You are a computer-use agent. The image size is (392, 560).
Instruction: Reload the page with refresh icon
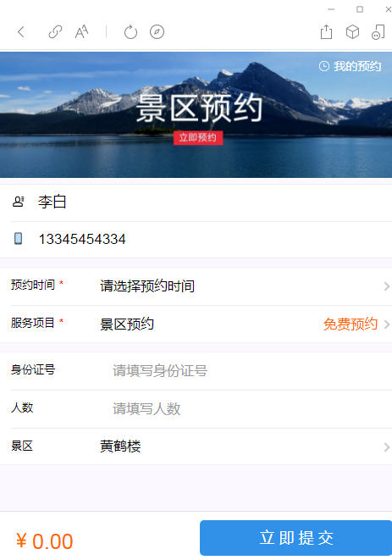point(130,32)
